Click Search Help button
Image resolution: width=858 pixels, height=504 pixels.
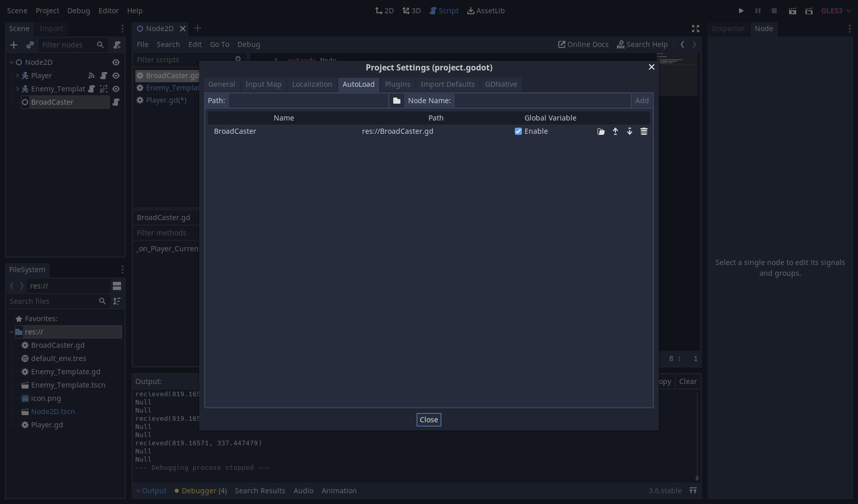[642, 44]
